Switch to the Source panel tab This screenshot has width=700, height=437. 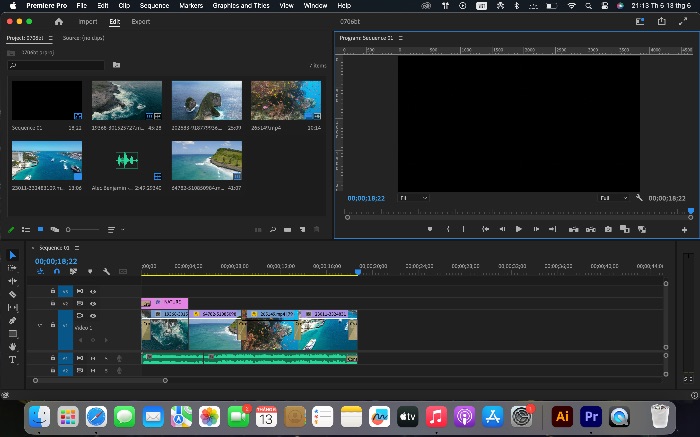tap(83, 38)
